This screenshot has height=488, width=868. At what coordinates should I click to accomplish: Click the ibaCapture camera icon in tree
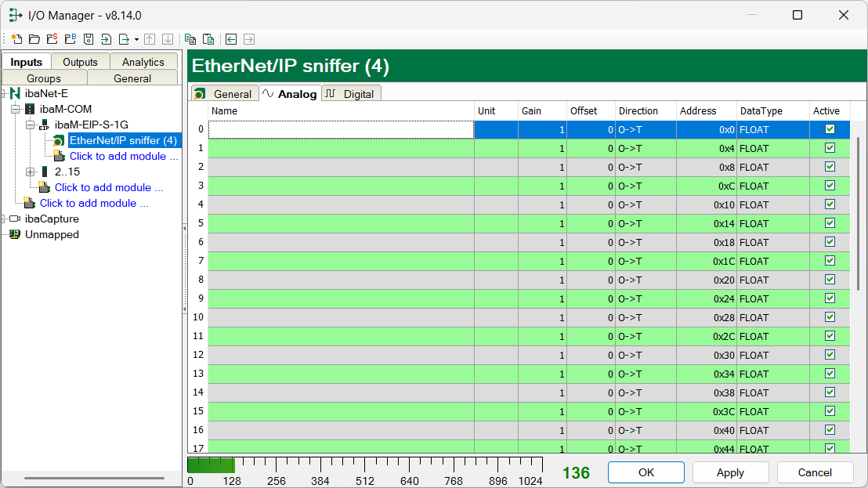pos(15,219)
